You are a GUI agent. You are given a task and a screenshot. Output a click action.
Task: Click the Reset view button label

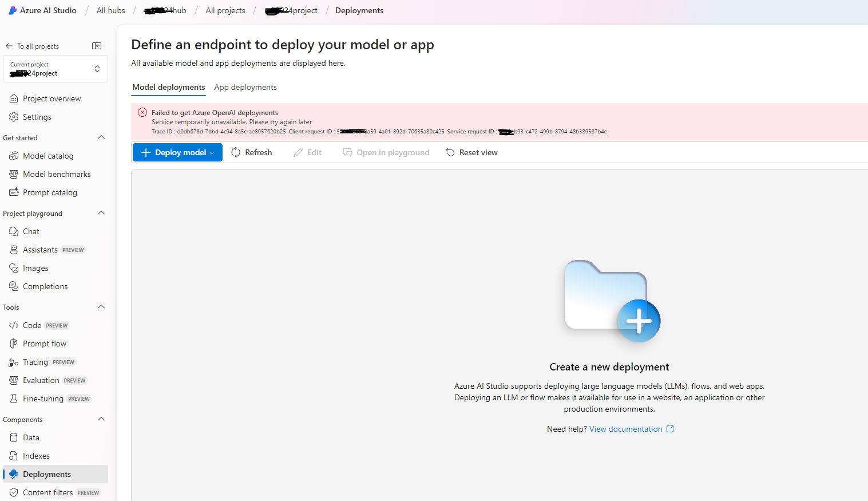478,152
